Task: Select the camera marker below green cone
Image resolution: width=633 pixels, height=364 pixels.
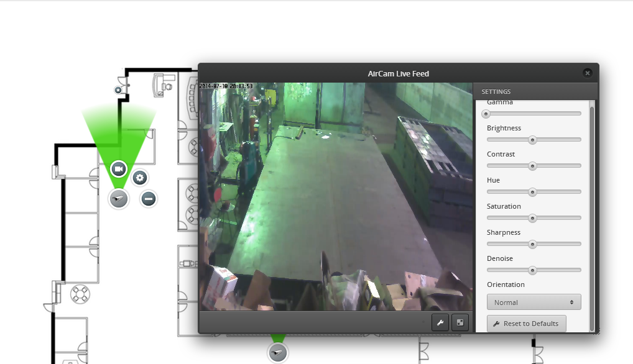Action: click(118, 199)
